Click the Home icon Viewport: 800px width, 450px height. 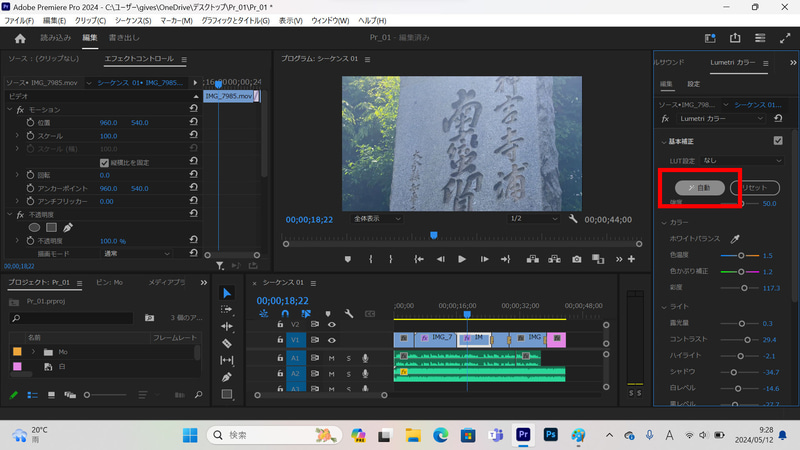click(20, 38)
